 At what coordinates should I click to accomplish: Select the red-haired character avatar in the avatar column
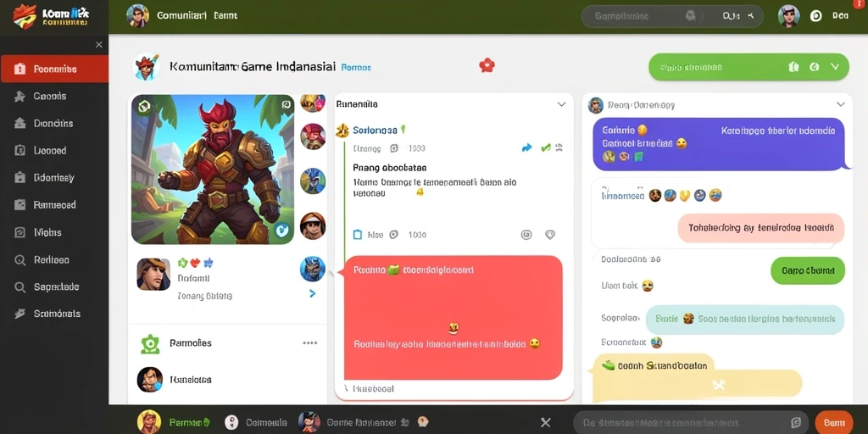coord(313,136)
